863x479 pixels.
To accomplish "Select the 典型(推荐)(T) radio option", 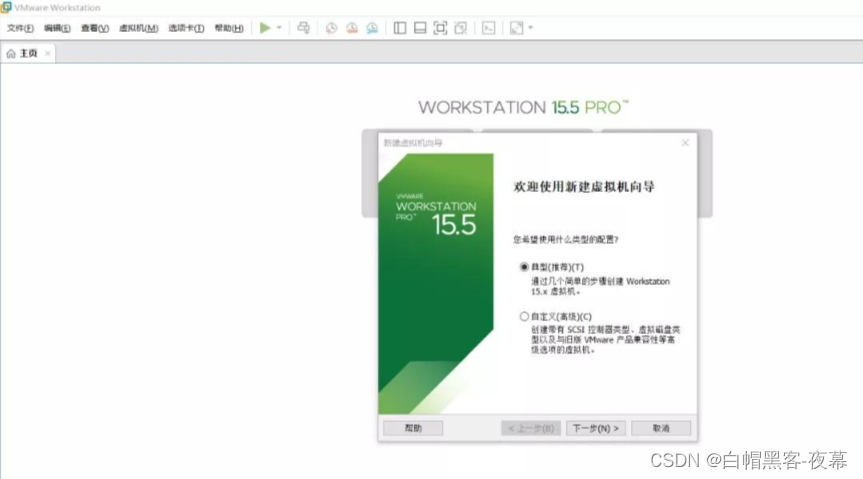I will coord(524,267).
